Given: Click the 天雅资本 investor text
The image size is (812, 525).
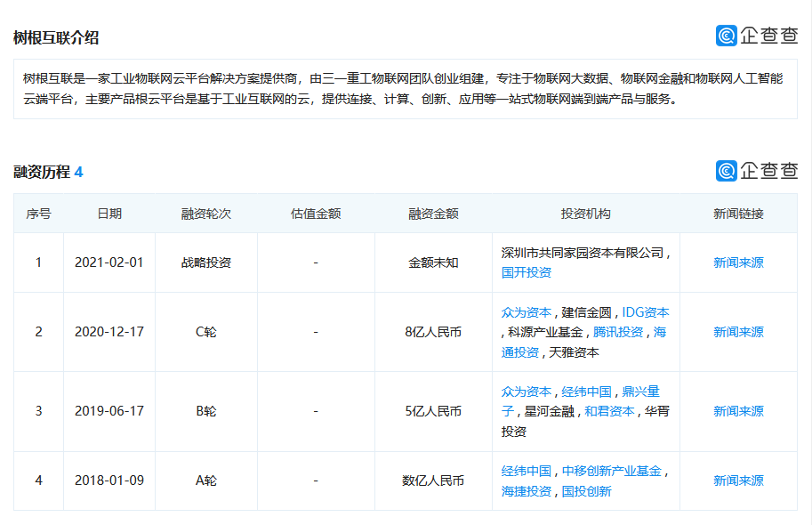Looking at the screenshot, I should pyautogui.click(x=574, y=352).
